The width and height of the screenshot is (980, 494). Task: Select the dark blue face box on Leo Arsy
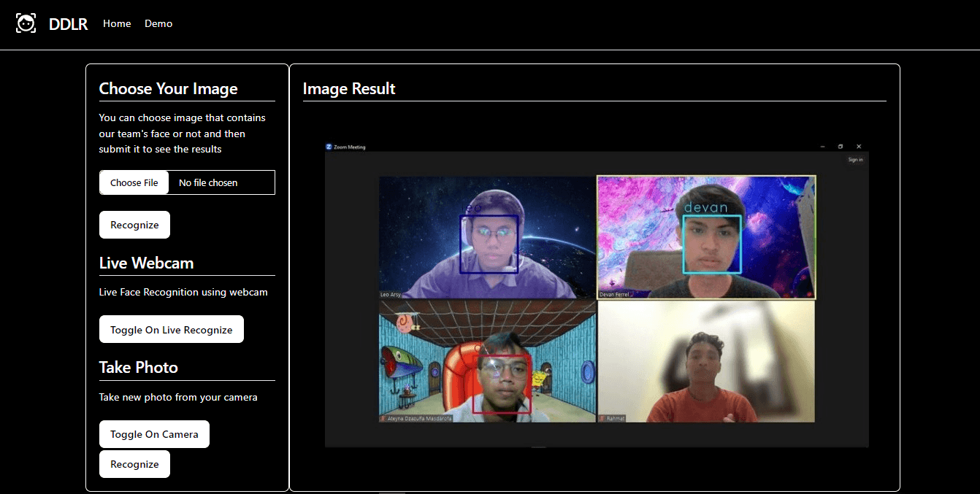[489, 244]
